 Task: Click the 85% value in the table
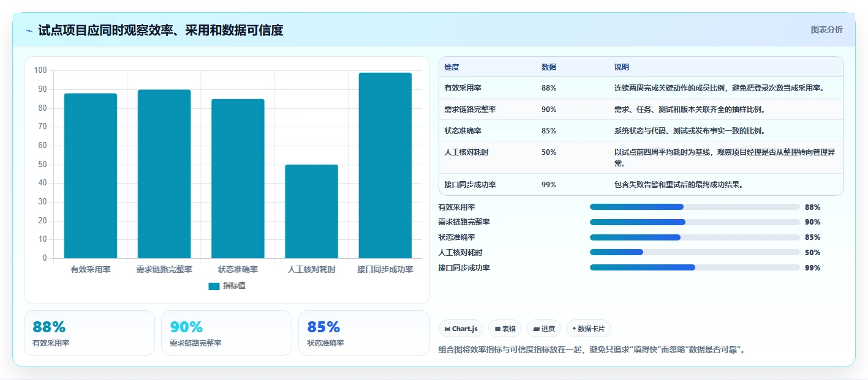(549, 131)
